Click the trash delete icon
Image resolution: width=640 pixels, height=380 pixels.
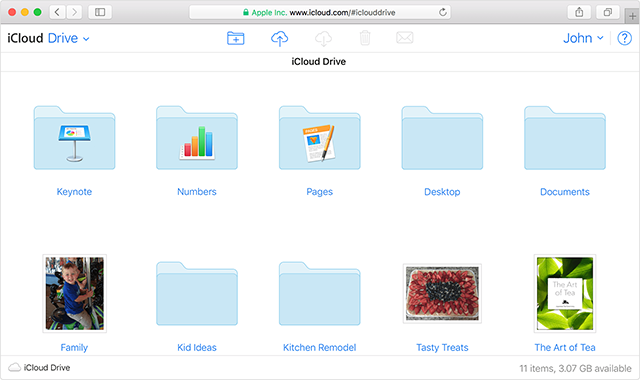(x=365, y=38)
